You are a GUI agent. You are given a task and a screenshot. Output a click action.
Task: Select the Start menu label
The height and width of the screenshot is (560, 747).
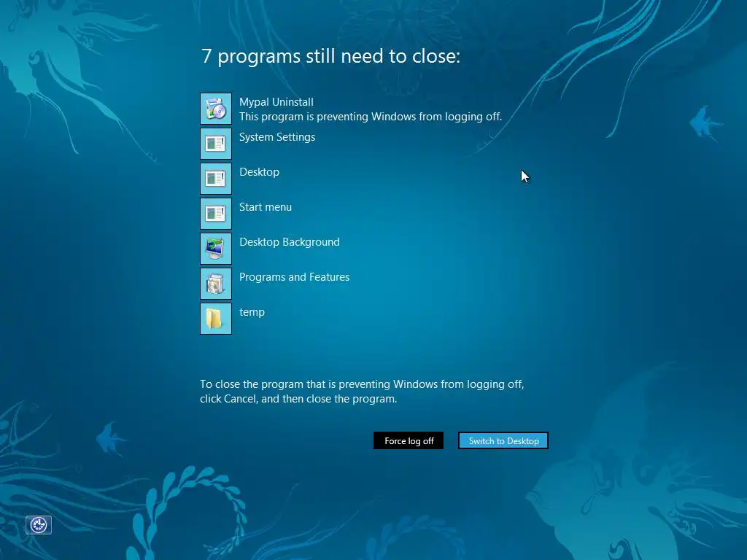(266, 207)
